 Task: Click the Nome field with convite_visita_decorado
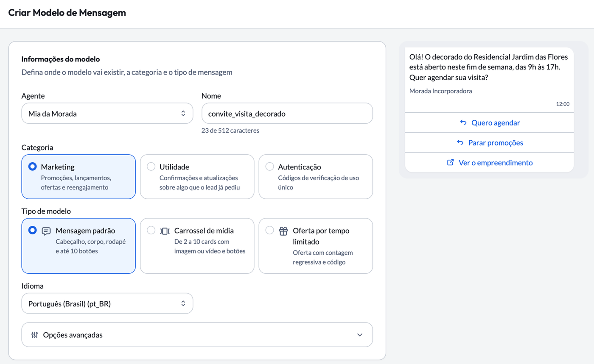[287, 113]
